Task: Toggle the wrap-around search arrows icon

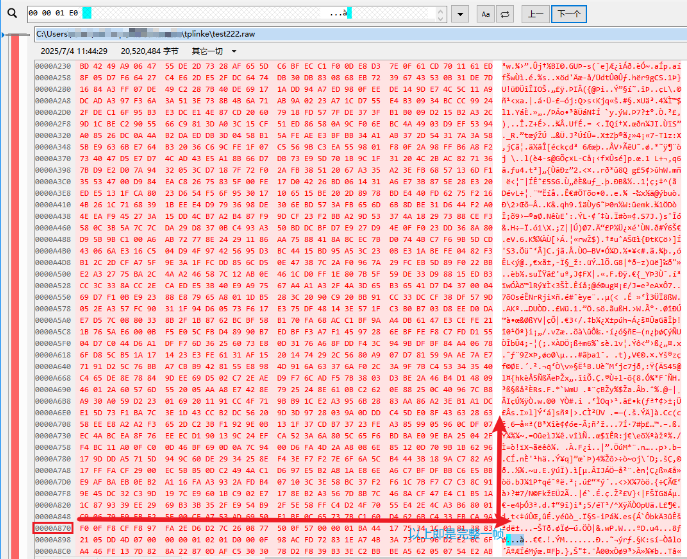Action: coord(505,14)
